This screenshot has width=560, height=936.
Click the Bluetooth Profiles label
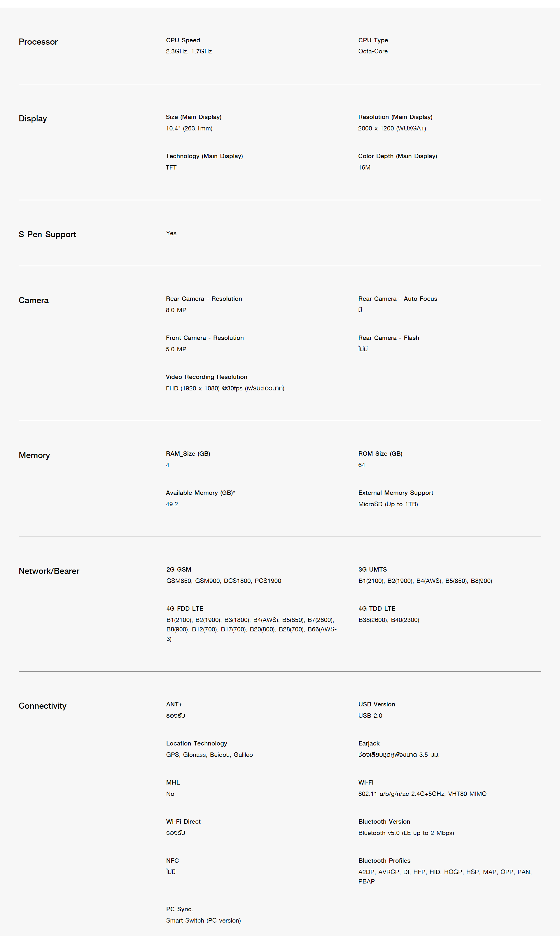[384, 860]
